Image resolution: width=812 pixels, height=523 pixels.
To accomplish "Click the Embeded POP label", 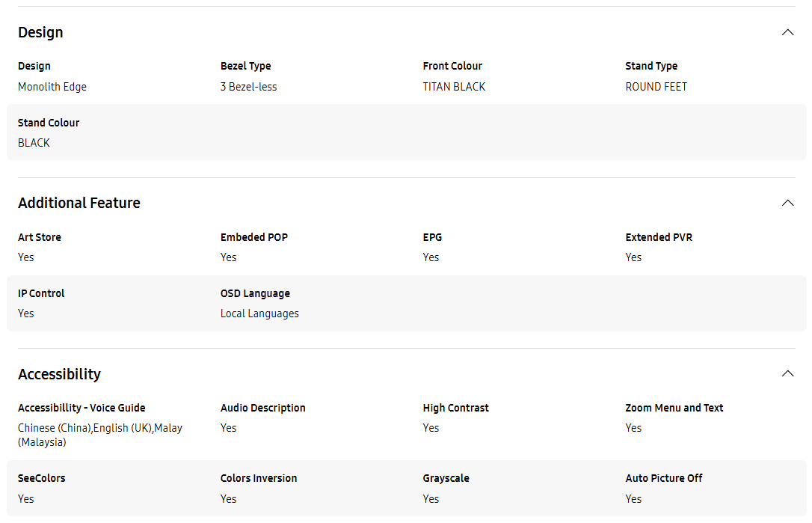I will point(253,237).
